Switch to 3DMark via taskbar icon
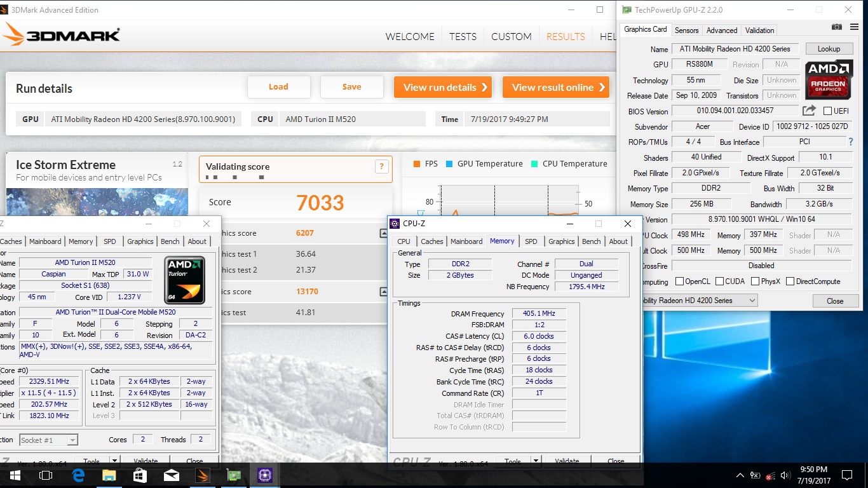Image resolution: width=868 pixels, height=488 pixels. click(203, 475)
